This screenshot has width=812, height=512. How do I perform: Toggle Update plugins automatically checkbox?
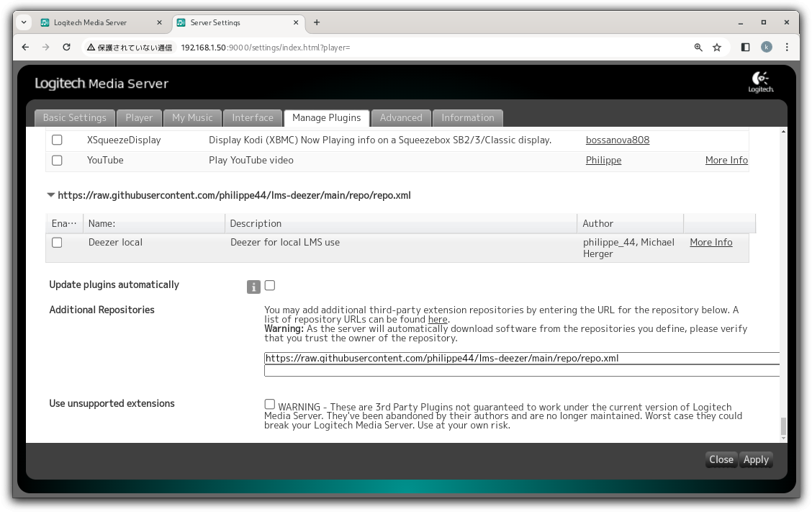(270, 285)
